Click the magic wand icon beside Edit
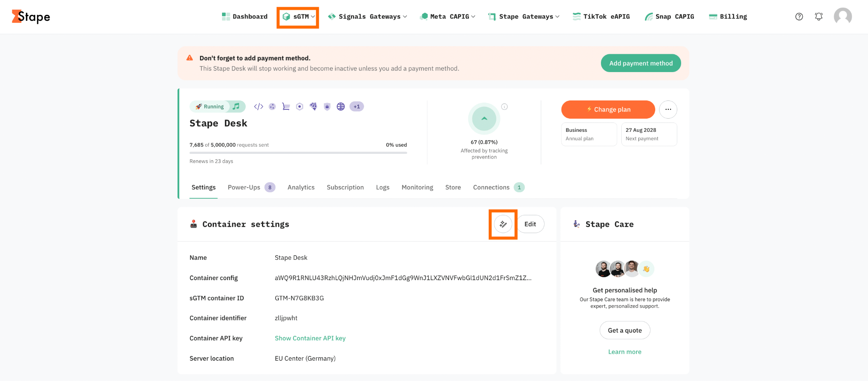The image size is (868, 381). pyautogui.click(x=503, y=224)
